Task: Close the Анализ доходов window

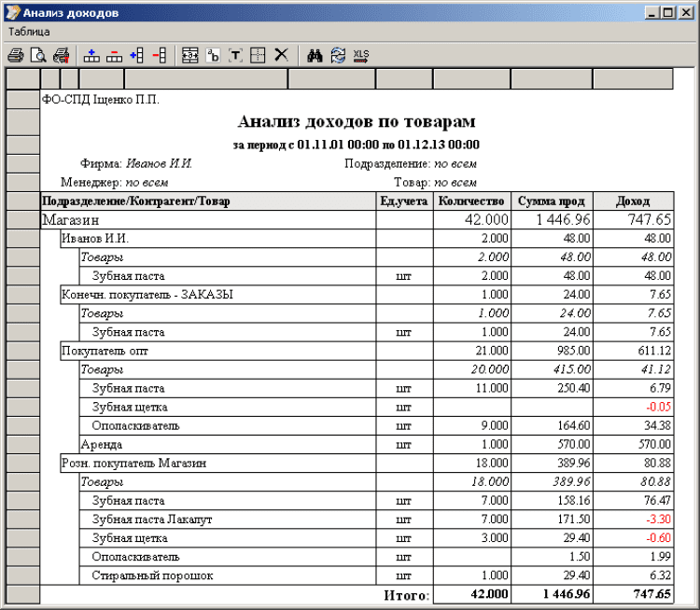Action: [x=686, y=13]
